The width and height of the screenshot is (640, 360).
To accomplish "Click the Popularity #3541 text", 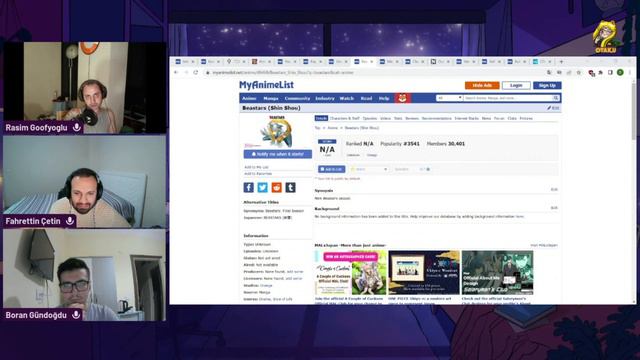I will click(400, 144).
